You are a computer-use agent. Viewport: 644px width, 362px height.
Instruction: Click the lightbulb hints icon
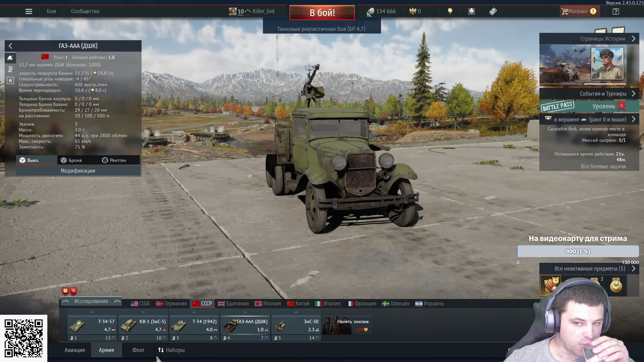point(450,11)
